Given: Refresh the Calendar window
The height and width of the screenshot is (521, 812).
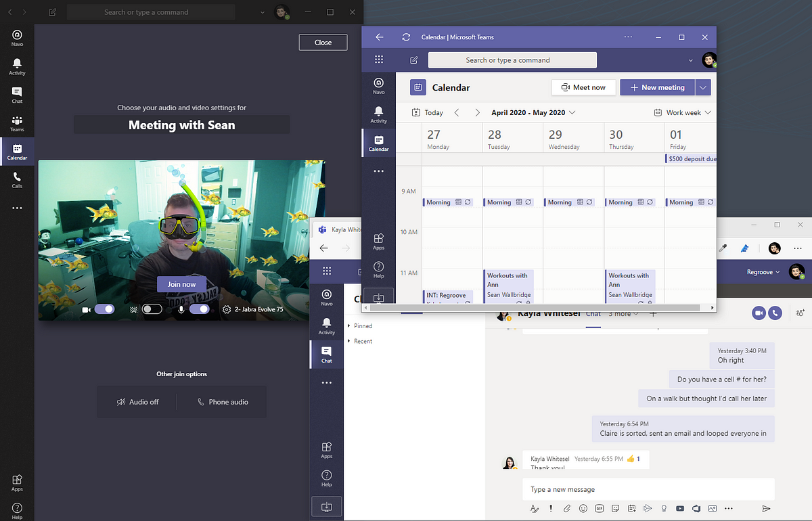Looking at the screenshot, I should click(x=406, y=37).
